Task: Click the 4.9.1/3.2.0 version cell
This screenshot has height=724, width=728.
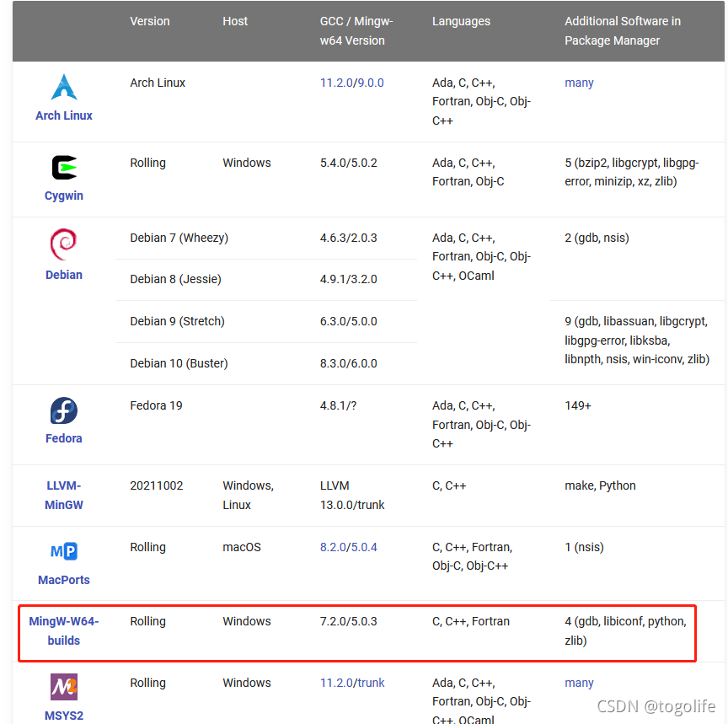Action: 348,279
